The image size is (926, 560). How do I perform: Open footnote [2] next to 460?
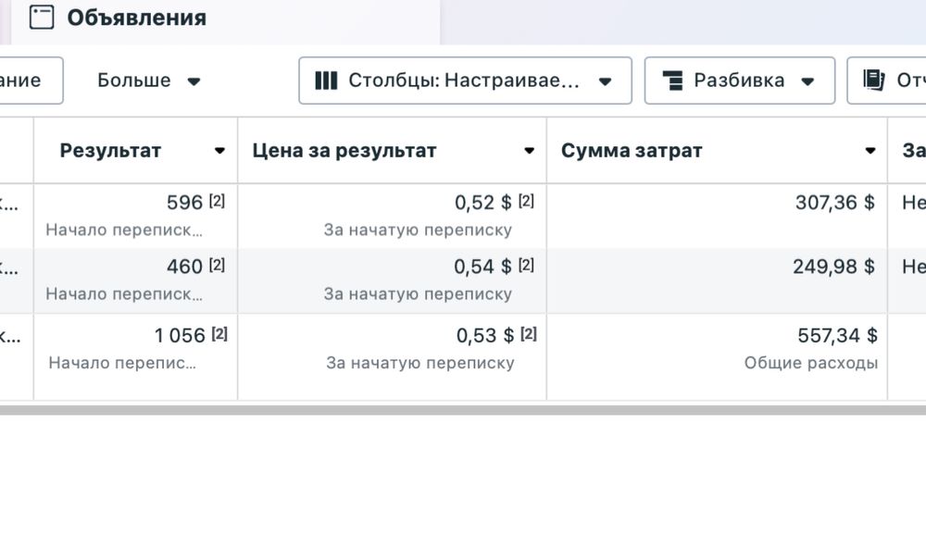(217, 266)
